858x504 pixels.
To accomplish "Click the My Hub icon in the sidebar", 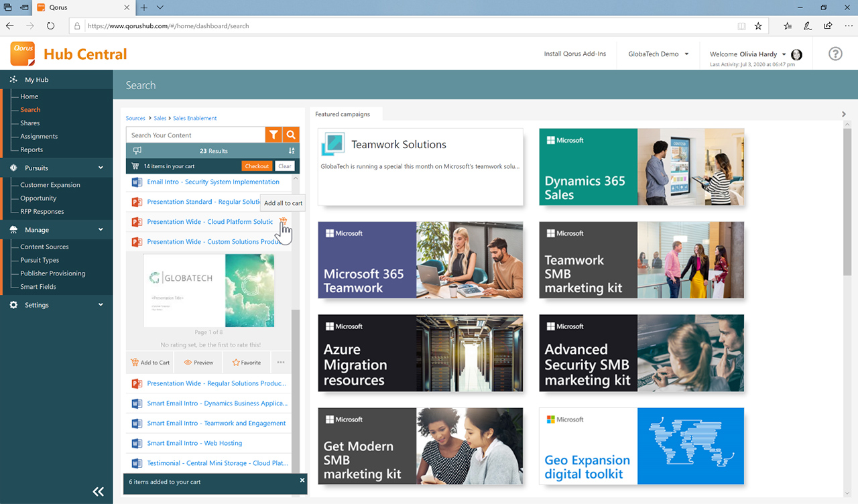I will [x=13, y=80].
